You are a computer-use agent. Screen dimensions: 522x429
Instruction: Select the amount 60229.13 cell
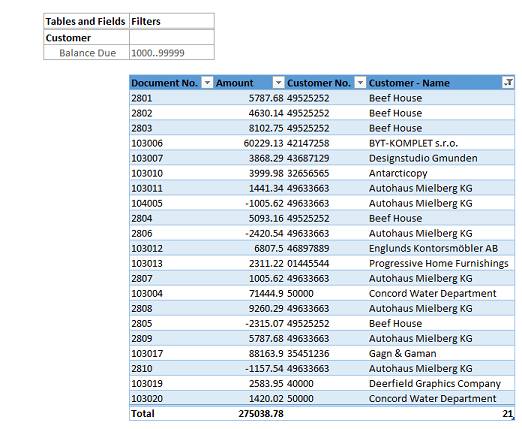pyautogui.click(x=250, y=143)
